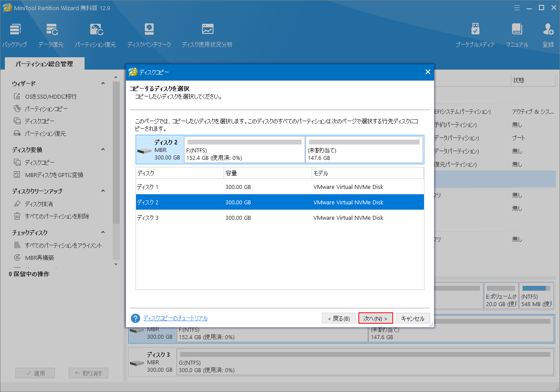
Task: Select ディスク 1 row in disk list
Action: [280, 187]
